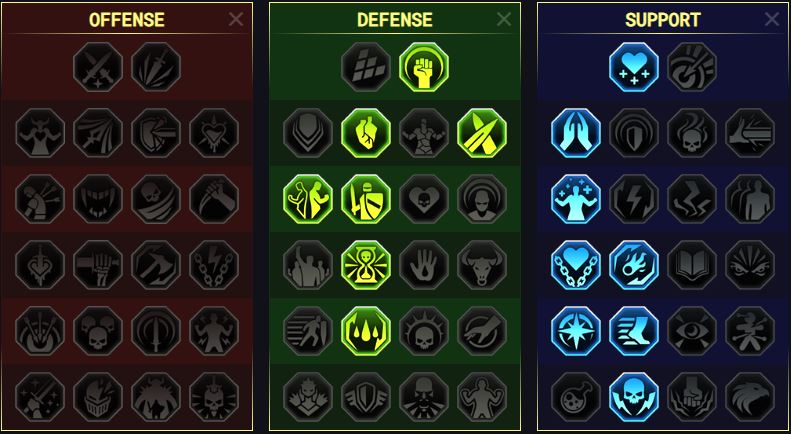This screenshot has width=791, height=434.
Task: Click the green hourglass mastery icon
Action: [x=366, y=265]
